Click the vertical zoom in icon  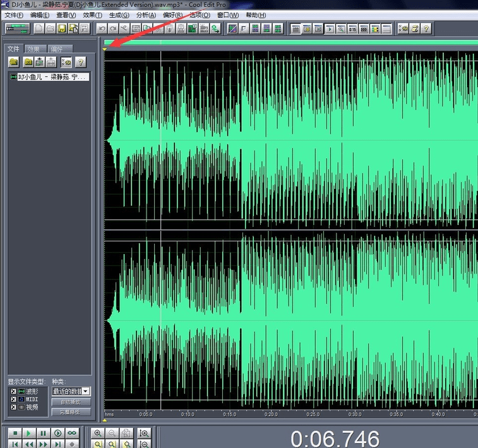click(145, 433)
